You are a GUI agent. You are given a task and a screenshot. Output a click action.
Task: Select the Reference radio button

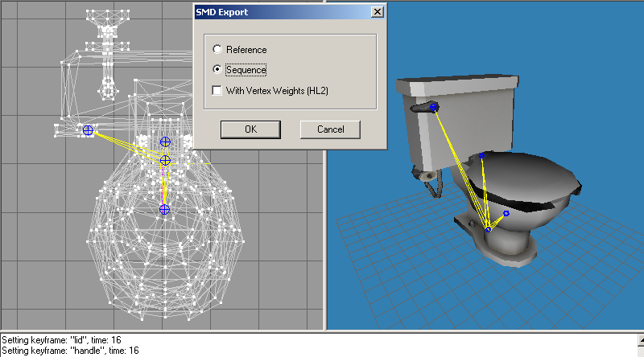pyautogui.click(x=217, y=49)
